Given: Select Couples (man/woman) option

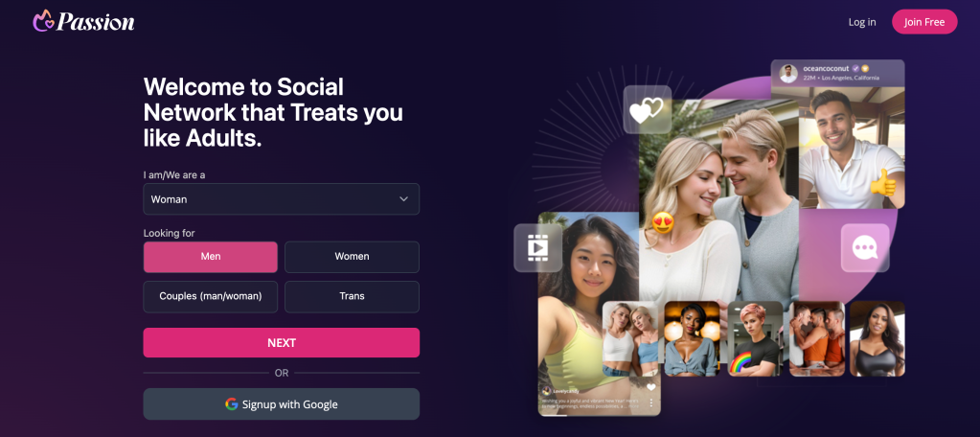Looking at the screenshot, I should (x=211, y=296).
